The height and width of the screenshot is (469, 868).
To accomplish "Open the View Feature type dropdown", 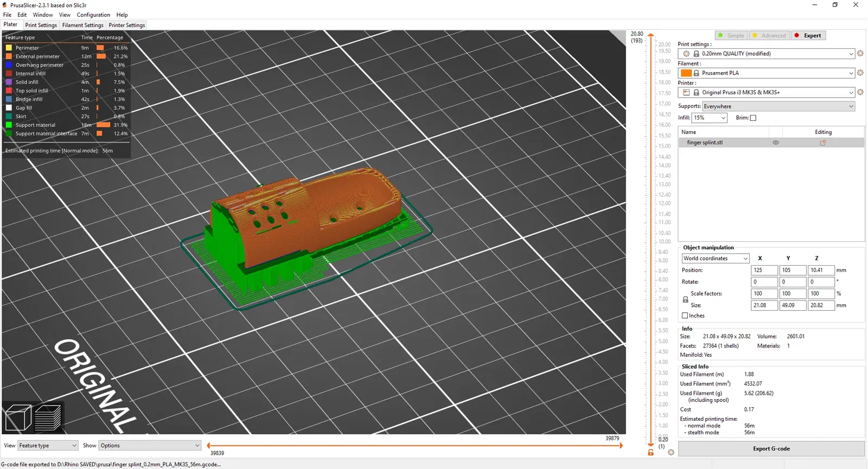I will tap(48, 446).
